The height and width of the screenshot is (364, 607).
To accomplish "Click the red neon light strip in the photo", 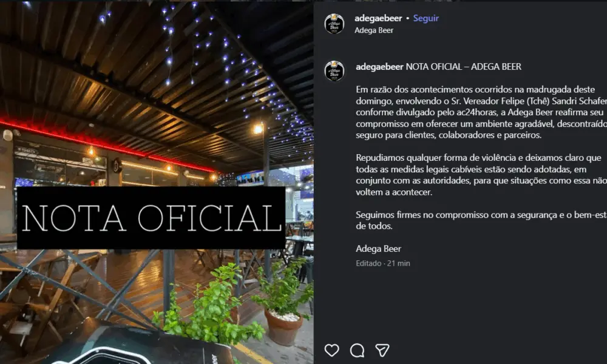I will [109, 145].
